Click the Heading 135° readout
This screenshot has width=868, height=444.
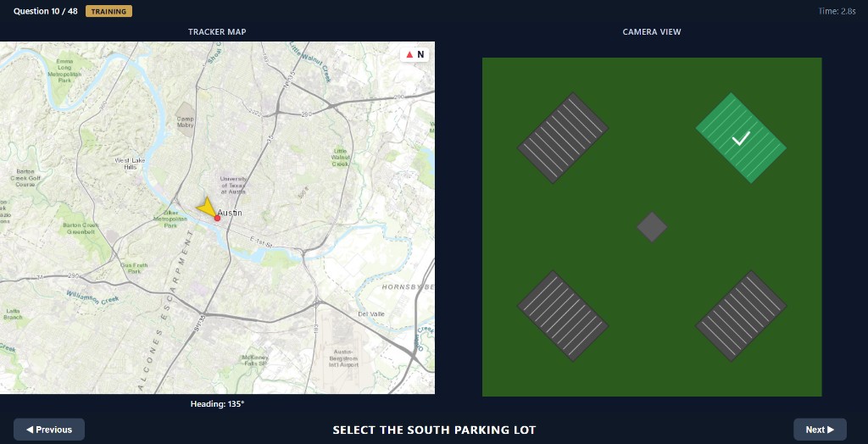pyautogui.click(x=217, y=404)
